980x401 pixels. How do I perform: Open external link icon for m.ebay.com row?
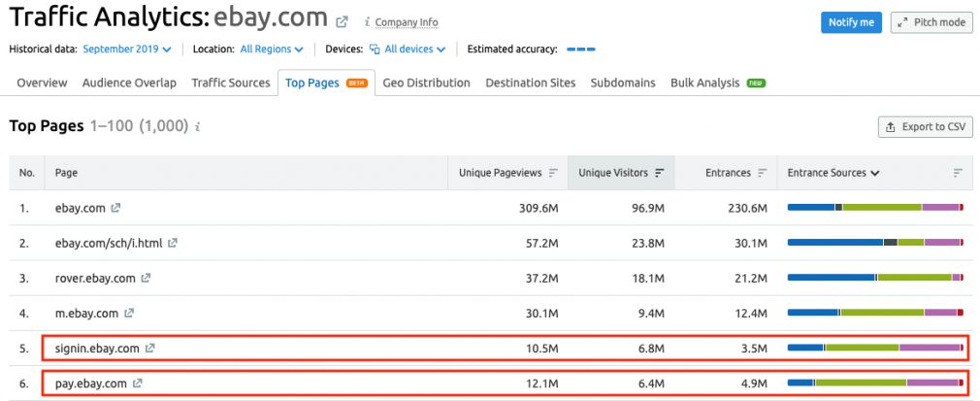[129, 314]
